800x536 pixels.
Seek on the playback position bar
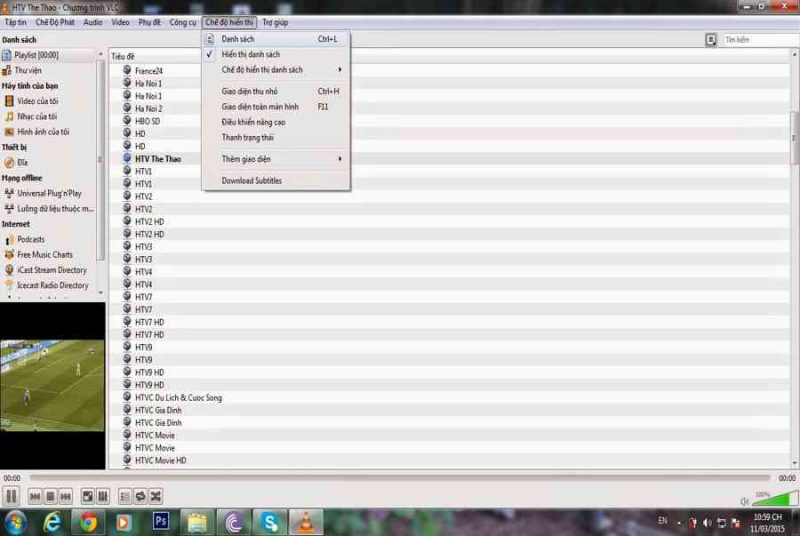point(399,478)
